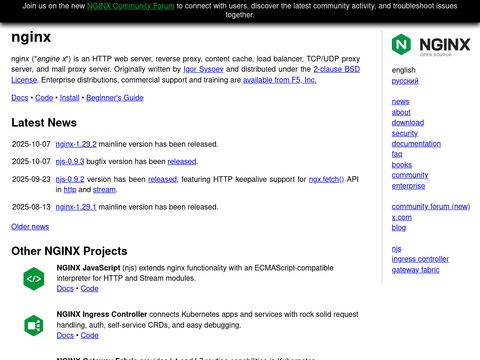
Task: Follow the available from F5, Inc. link
Action: point(280,80)
